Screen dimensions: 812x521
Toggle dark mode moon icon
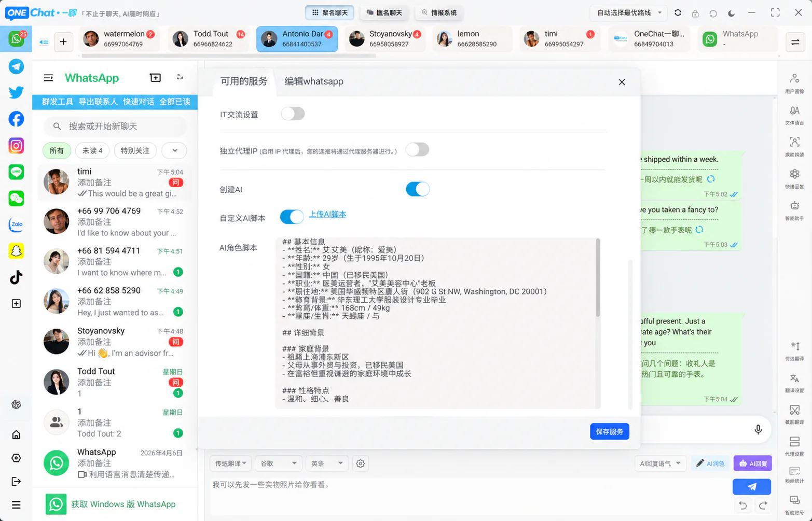tap(731, 13)
